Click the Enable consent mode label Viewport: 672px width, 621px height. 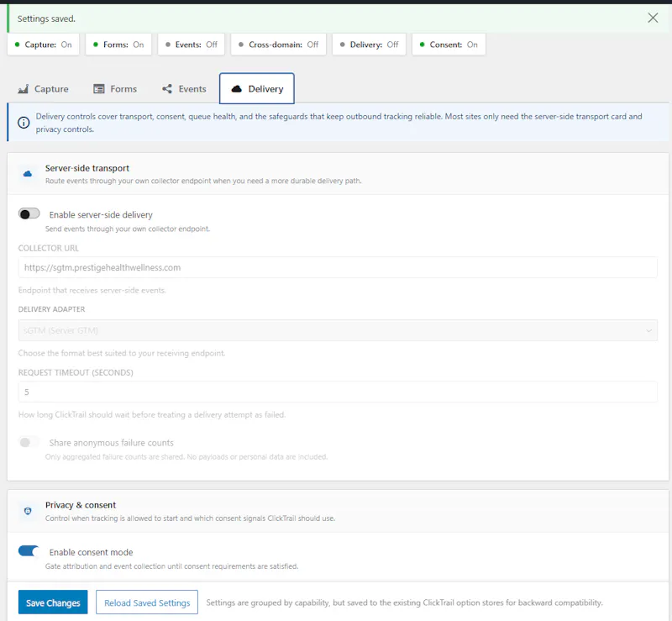91,552
